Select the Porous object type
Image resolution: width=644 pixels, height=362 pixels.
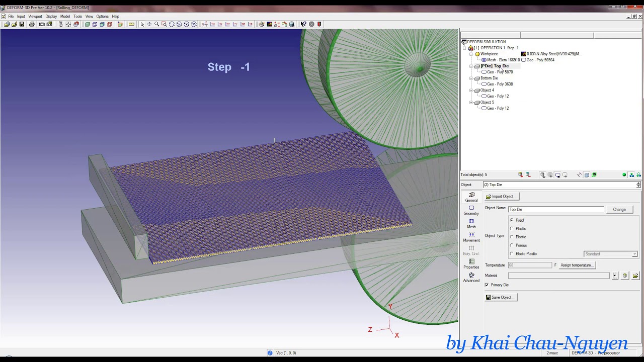click(518, 245)
